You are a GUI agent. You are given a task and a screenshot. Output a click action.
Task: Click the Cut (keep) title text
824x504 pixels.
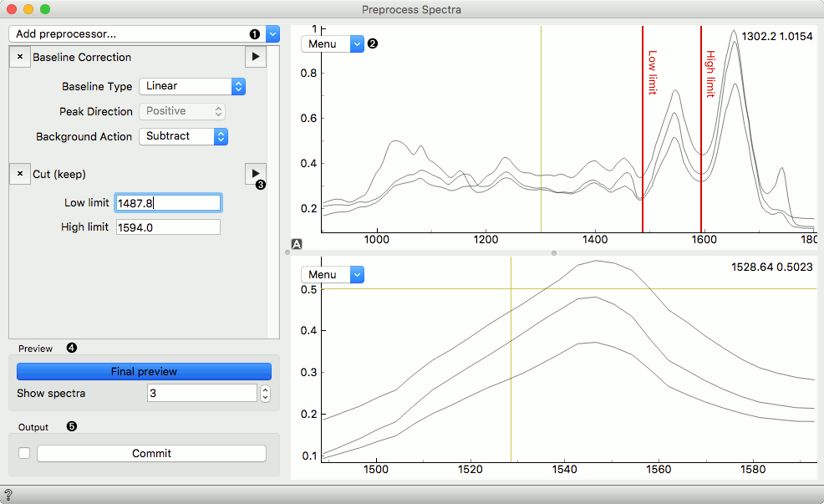tap(59, 175)
